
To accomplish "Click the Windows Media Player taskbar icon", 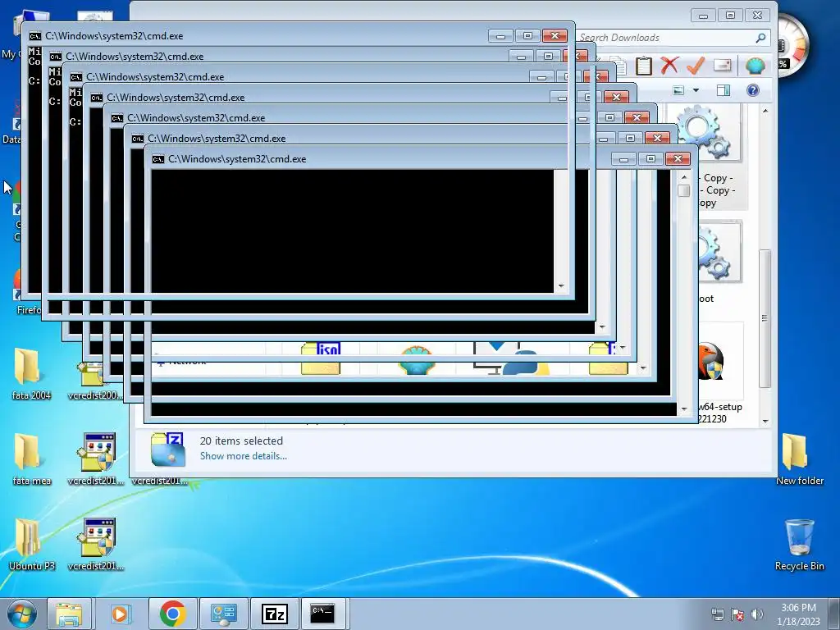I will point(120,614).
